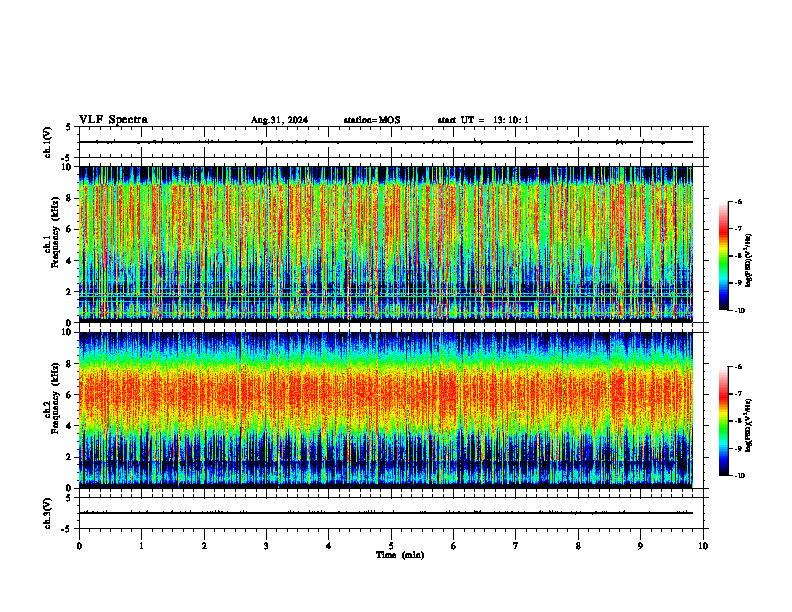Click the "VLF Spectra" plot title

click(x=113, y=120)
